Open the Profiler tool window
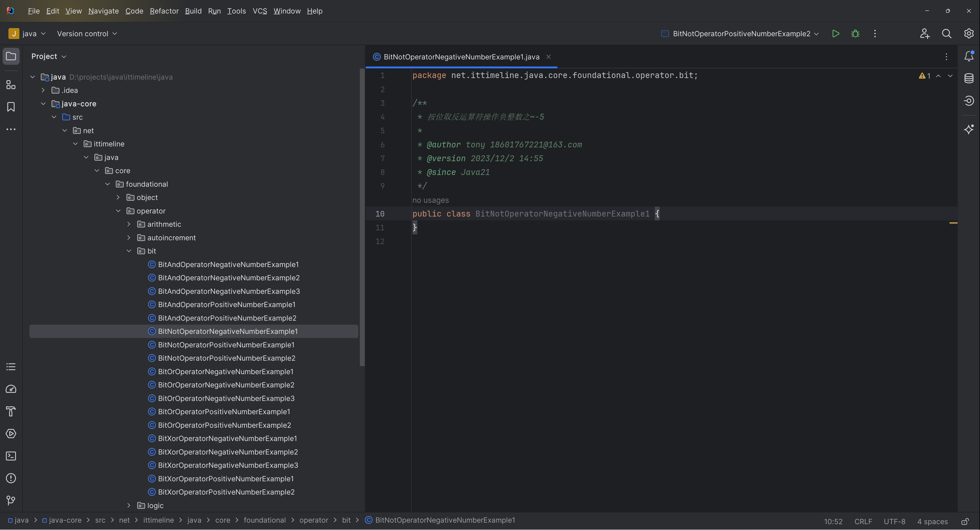Image resolution: width=980 pixels, height=530 pixels. click(11, 389)
